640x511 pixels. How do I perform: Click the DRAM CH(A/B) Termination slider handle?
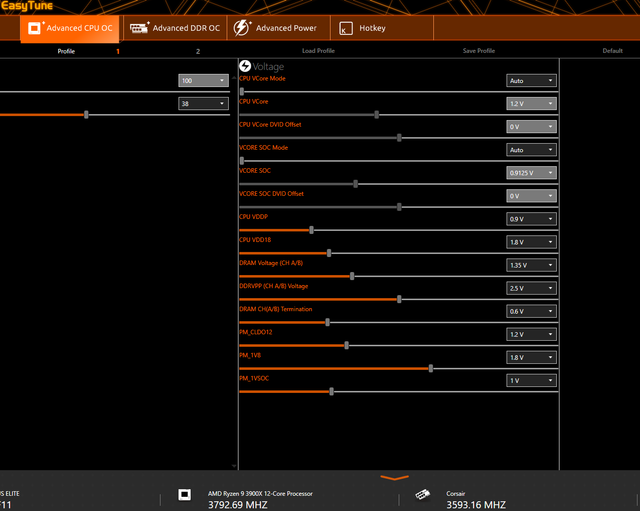327,322
